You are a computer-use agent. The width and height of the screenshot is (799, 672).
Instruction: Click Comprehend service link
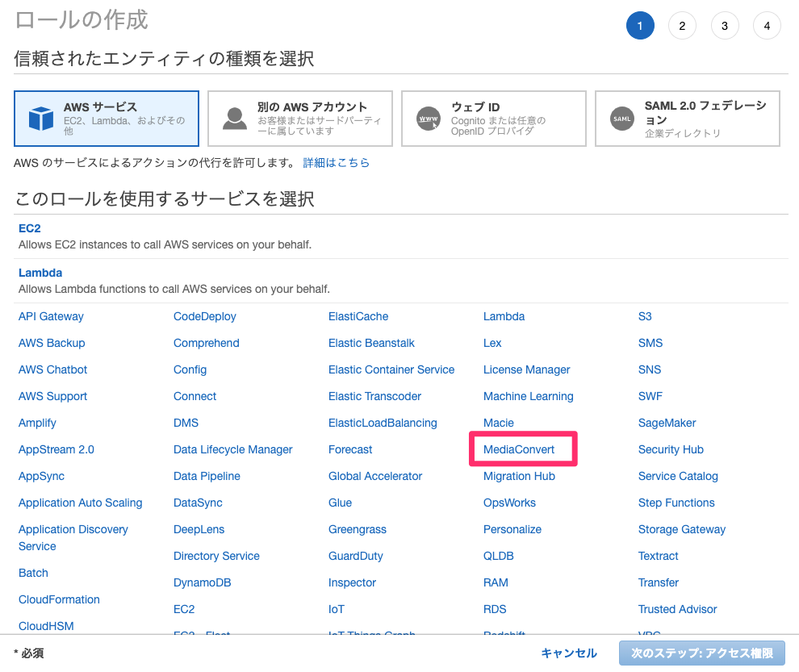(207, 343)
